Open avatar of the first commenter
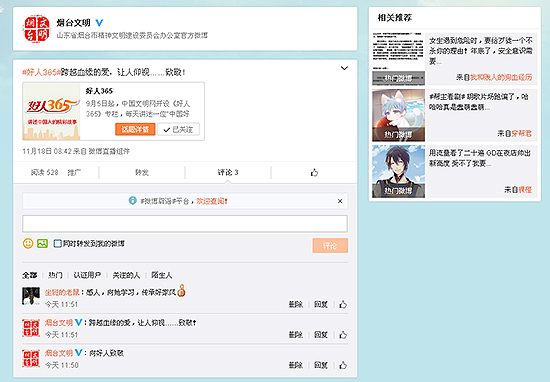The image size is (550, 382). coord(31,296)
